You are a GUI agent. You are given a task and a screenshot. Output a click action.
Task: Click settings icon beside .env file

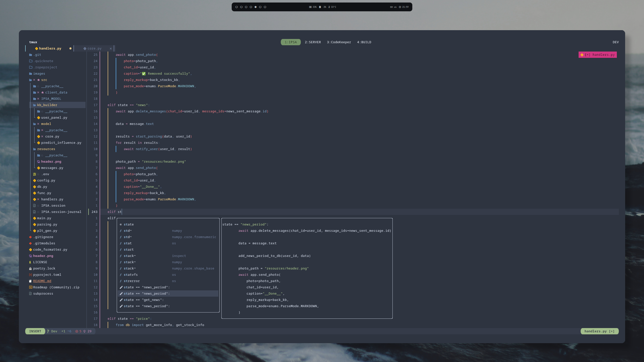pyautogui.click(x=34, y=174)
